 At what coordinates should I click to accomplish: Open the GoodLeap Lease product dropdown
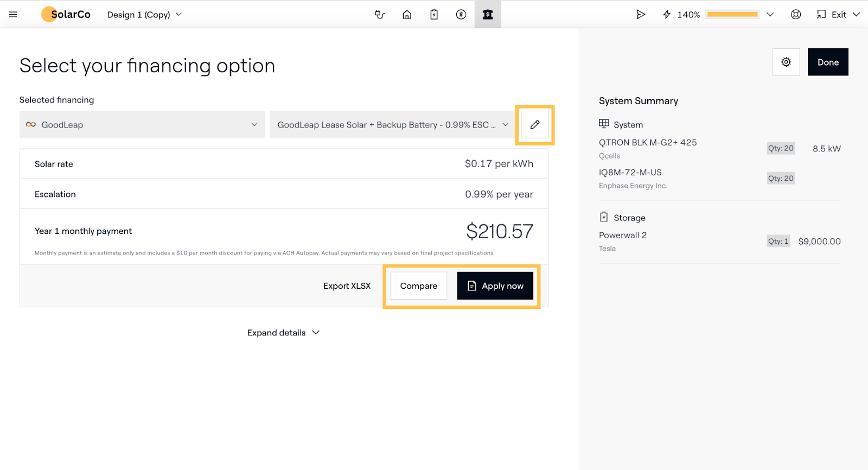click(x=393, y=125)
